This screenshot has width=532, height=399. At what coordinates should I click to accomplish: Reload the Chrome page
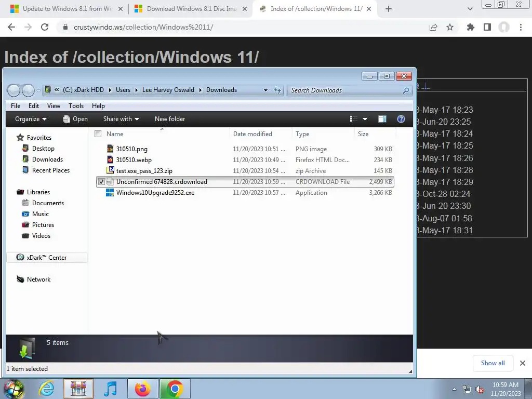coord(45,27)
